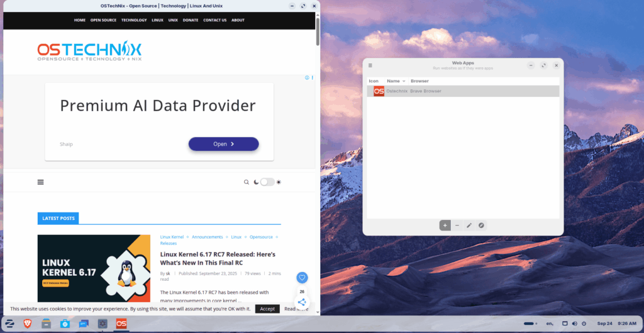Toggle dark/light mode switch
Viewport: 644px width, 333px height.
[267, 182]
